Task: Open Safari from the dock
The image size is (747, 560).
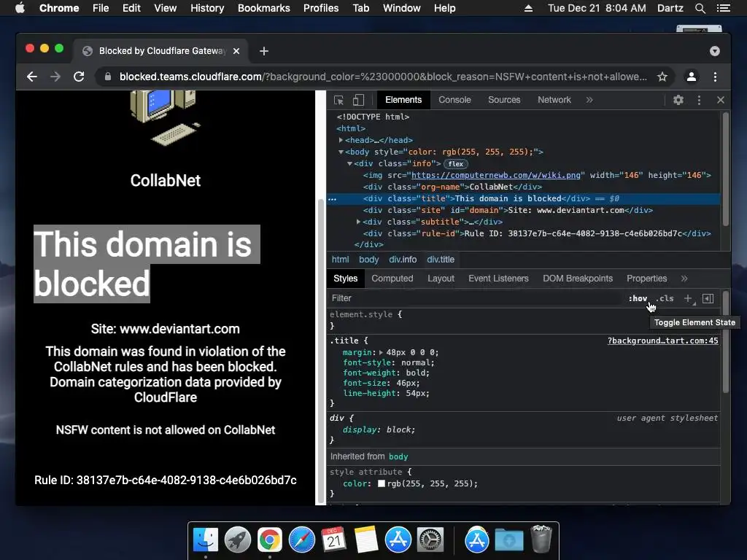Action: tap(302, 540)
